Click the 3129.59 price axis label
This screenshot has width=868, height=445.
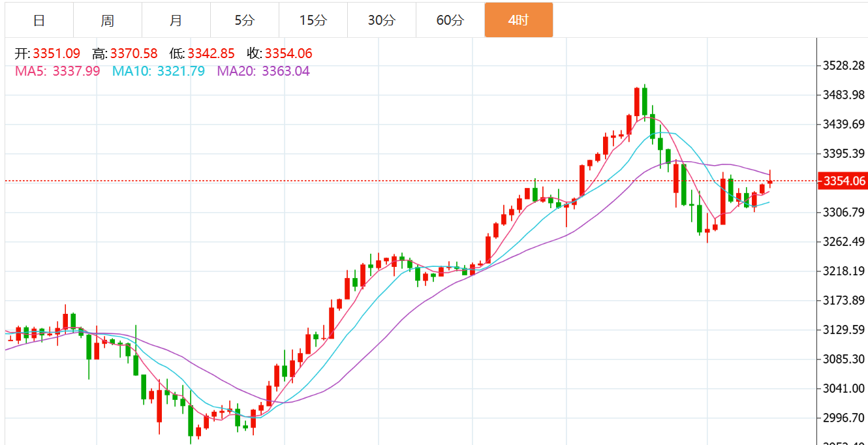pos(844,330)
